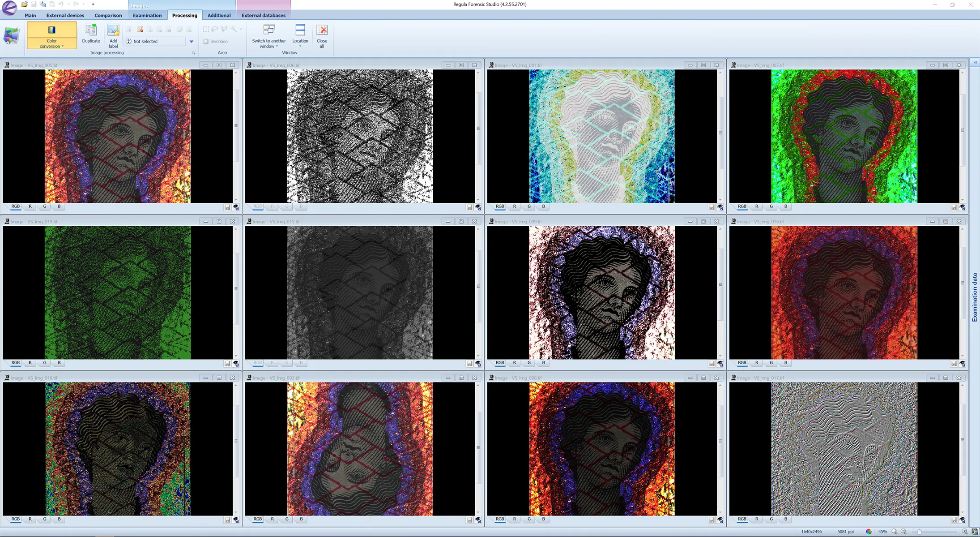
Task: Restore VS_Img_006.tif window size
Action: tap(461, 65)
